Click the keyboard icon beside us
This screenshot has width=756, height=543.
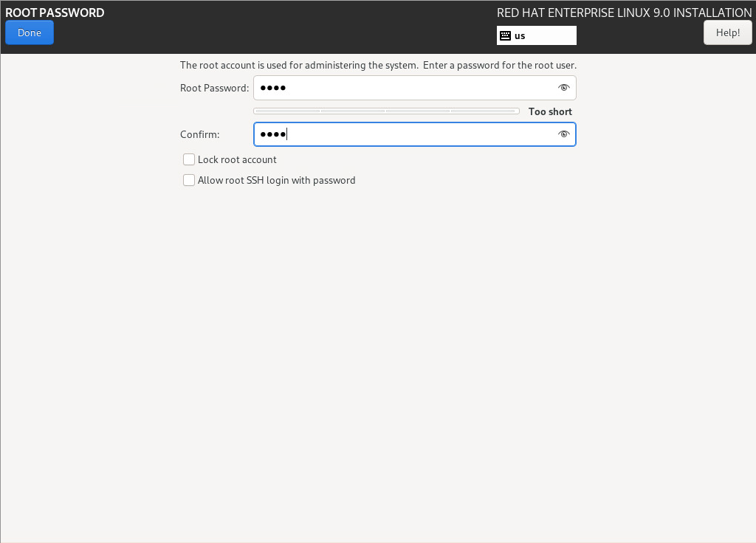point(505,35)
